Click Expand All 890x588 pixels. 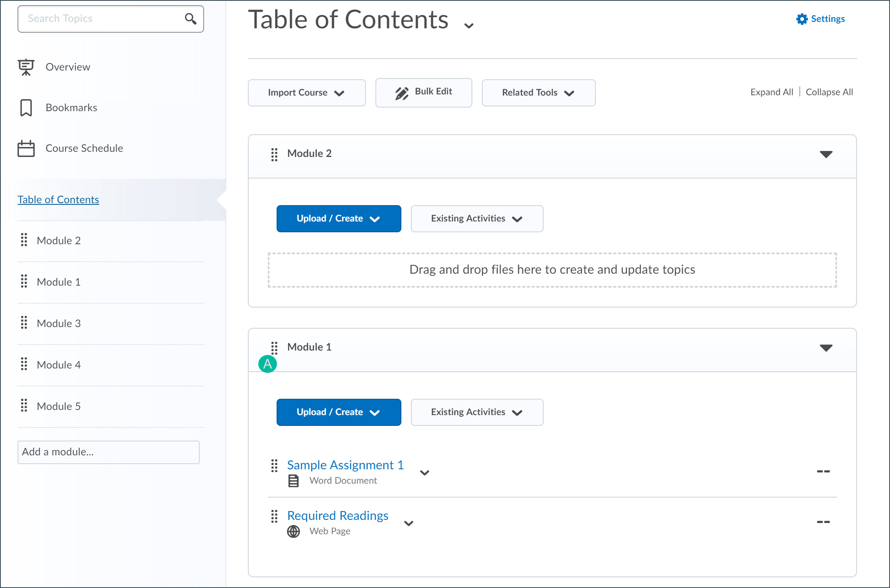[772, 92]
